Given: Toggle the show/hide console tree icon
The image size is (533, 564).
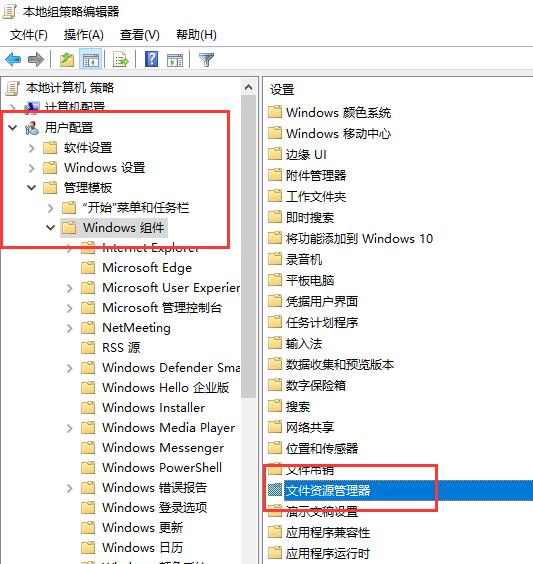Looking at the screenshot, I should (x=91, y=59).
